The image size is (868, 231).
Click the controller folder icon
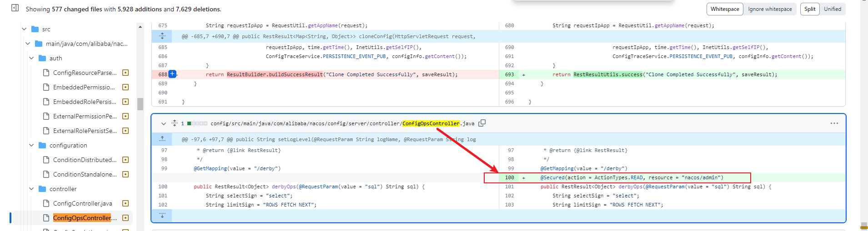pos(42,189)
